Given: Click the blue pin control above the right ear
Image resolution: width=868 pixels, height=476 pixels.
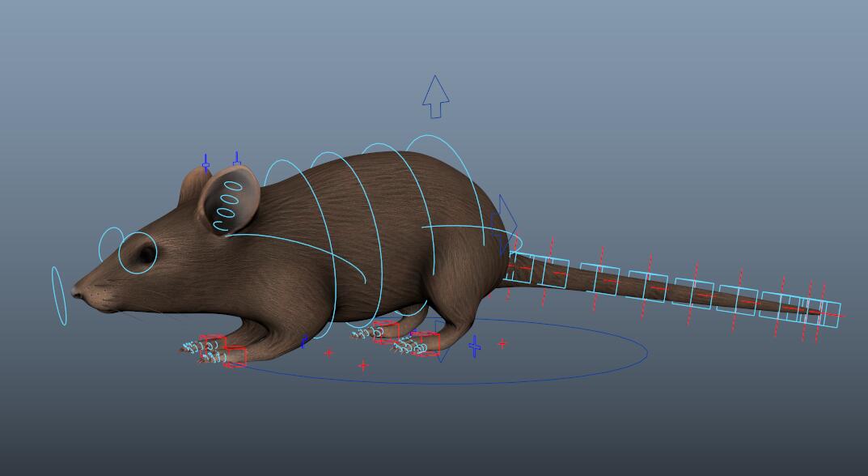Looking at the screenshot, I should (x=237, y=159).
